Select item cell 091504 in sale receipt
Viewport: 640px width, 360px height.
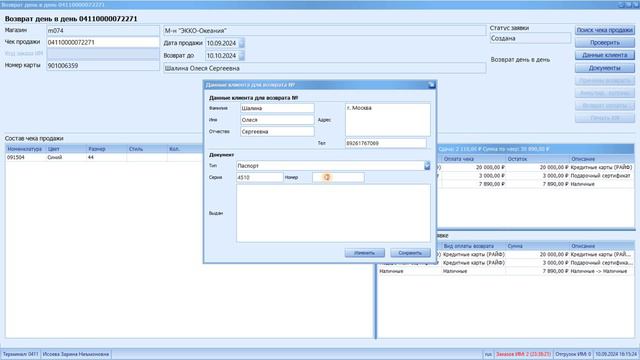[25, 157]
